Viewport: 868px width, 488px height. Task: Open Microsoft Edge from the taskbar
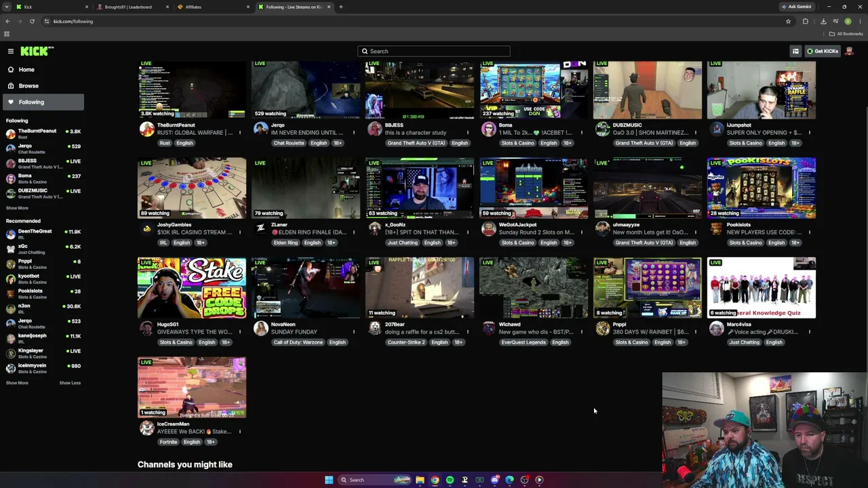(509, 480)
